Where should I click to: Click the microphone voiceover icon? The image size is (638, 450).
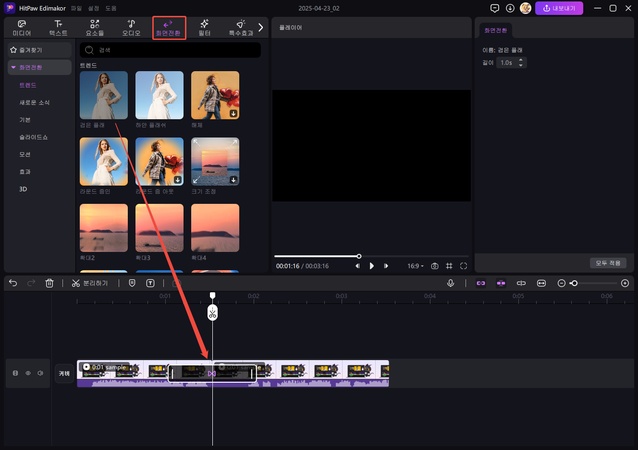point(451,283)
